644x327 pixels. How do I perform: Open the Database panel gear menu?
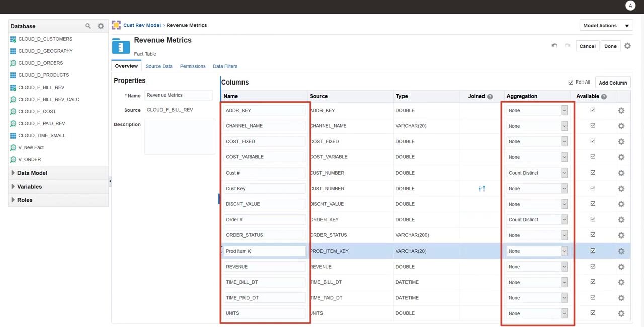click(101, 26)
